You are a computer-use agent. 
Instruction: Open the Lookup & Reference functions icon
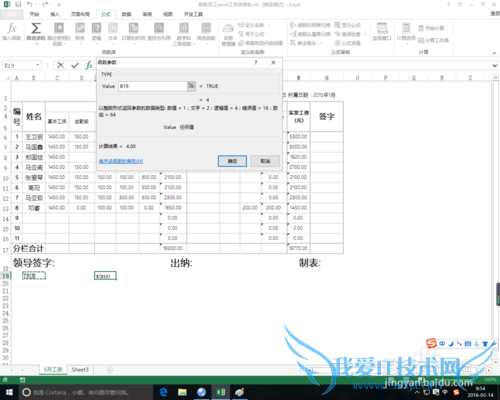click(x=159, y=28)
